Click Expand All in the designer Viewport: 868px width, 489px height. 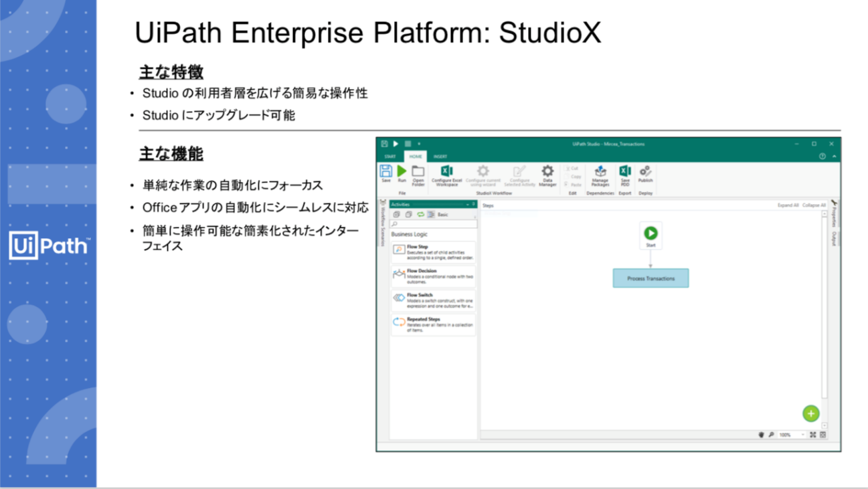788,205
